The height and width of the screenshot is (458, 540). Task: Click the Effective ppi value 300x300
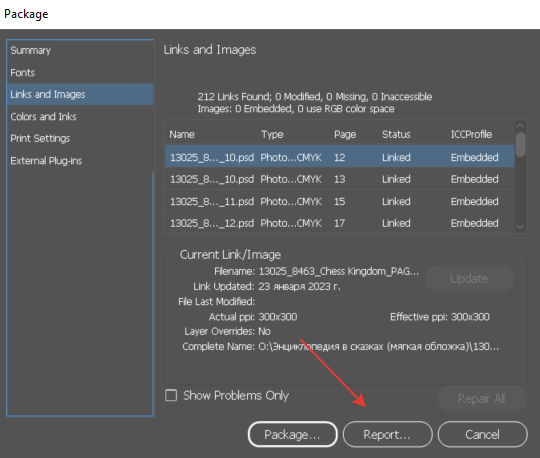470,317
